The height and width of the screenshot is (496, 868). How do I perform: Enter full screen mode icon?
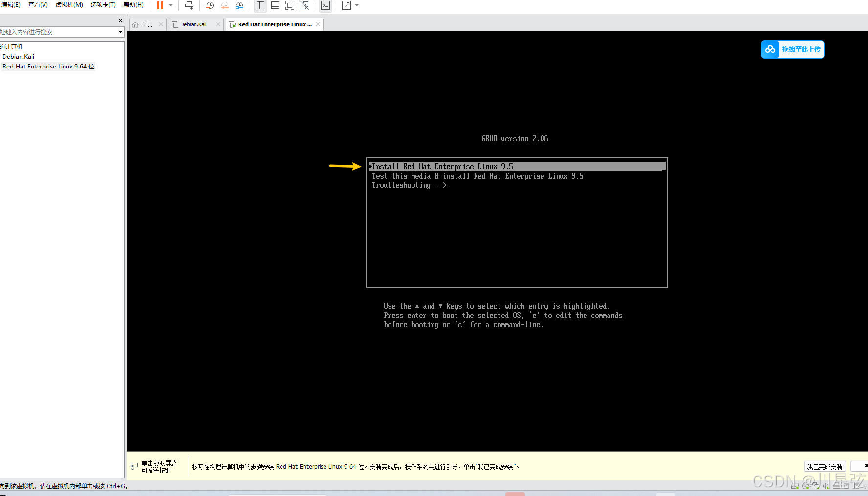click(x=290, y=5)
